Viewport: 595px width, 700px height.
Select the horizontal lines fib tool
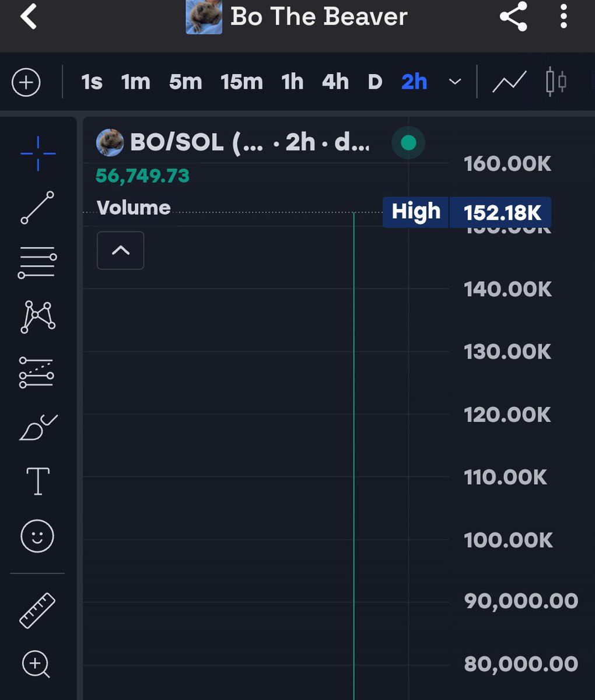tap(37, 262)
